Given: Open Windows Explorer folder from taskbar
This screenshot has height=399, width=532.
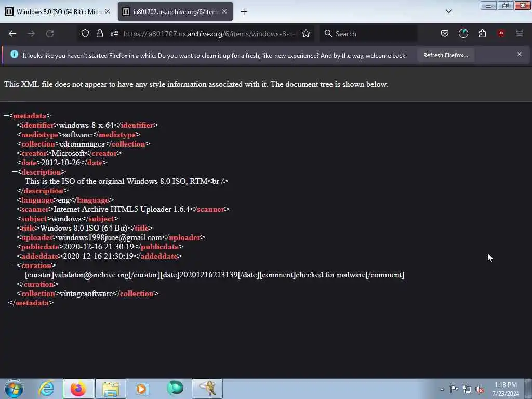Looking at the screenshot, I should 111,389.
